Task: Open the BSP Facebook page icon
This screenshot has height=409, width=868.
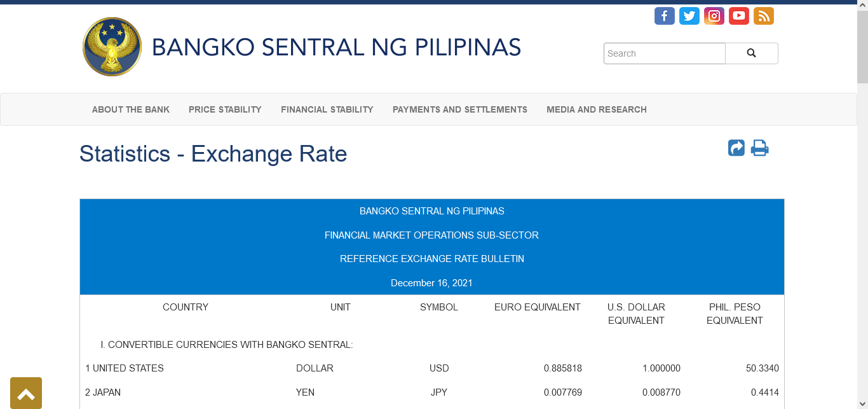Action: (664, 16)
